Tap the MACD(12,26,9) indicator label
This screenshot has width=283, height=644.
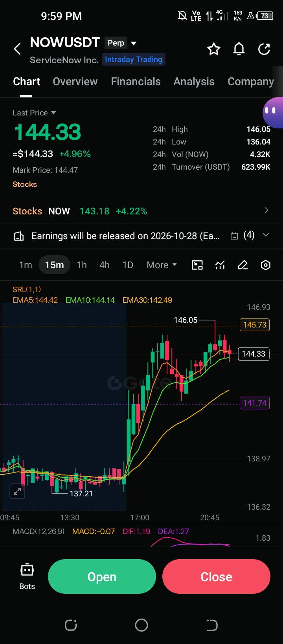pos(39,531)
